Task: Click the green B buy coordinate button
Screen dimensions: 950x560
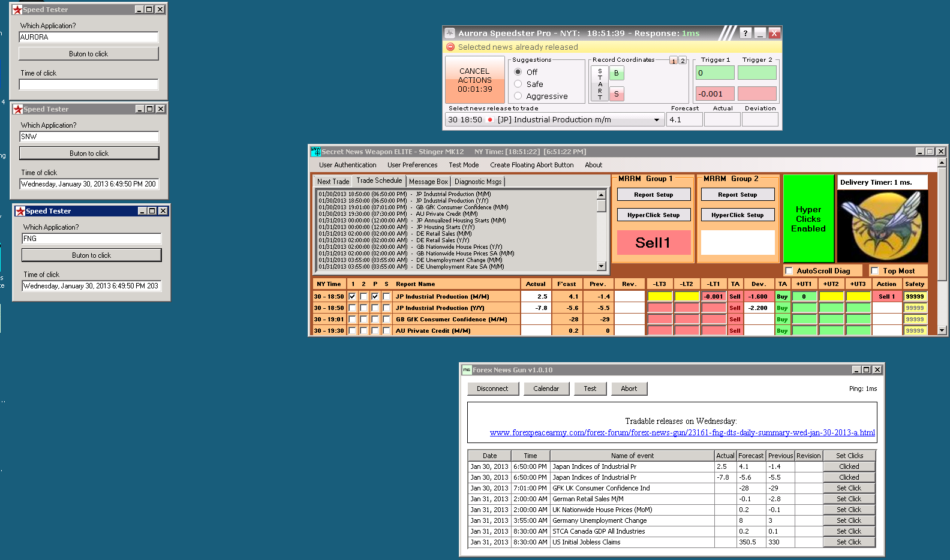Action: (616, 73)
